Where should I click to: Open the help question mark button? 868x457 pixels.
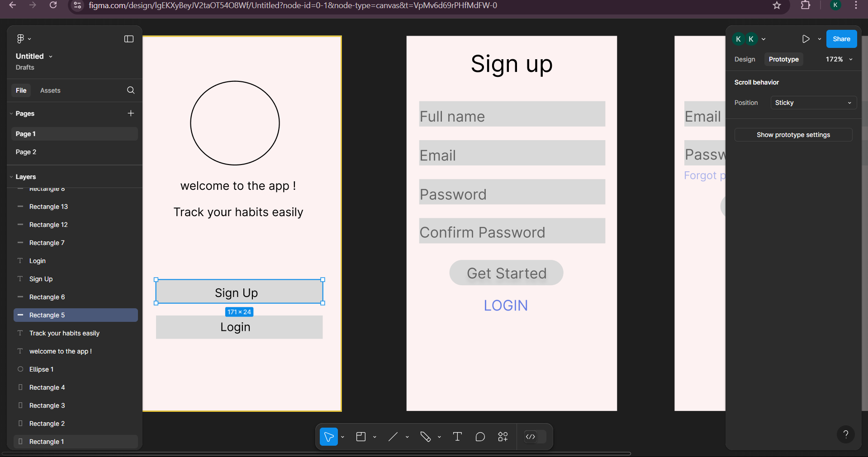coord(845,434)
